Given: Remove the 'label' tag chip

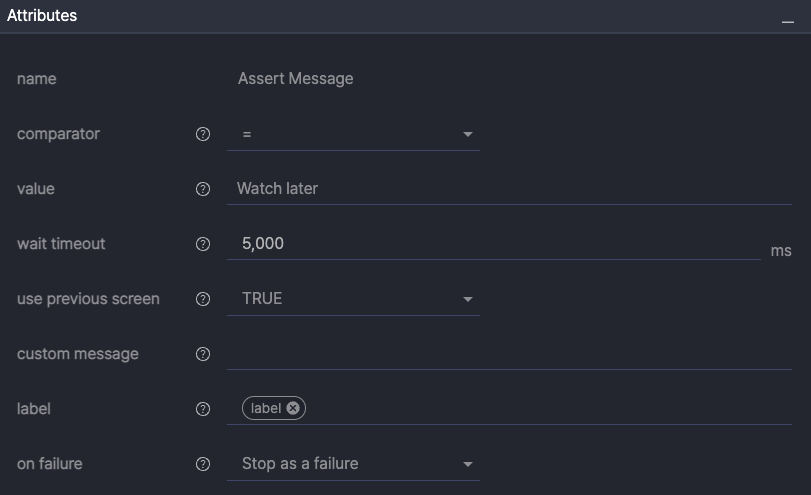Looking at the screenshot, I should pos(293,408).
